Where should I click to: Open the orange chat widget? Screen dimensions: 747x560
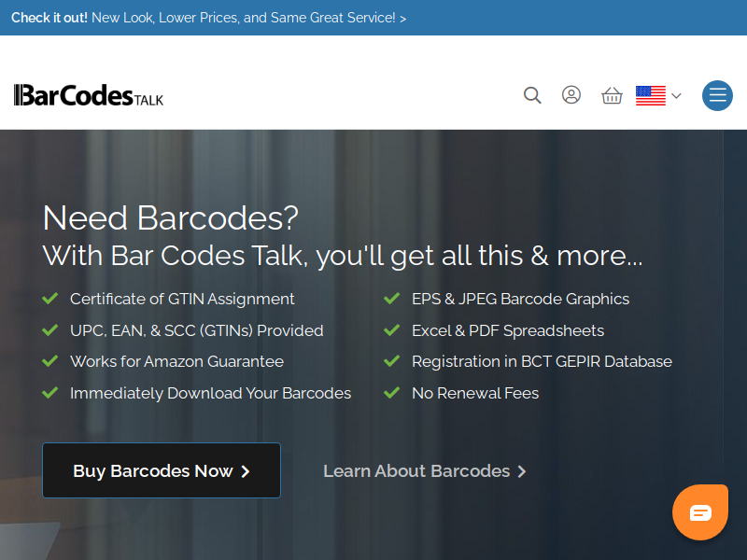tap(700, 512)
